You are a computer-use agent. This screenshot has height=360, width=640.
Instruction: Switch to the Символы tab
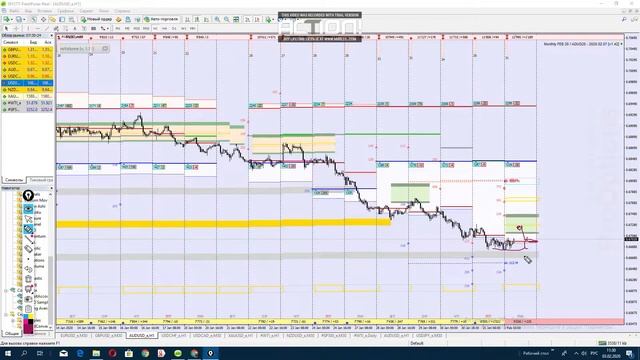tap(13, 180)
